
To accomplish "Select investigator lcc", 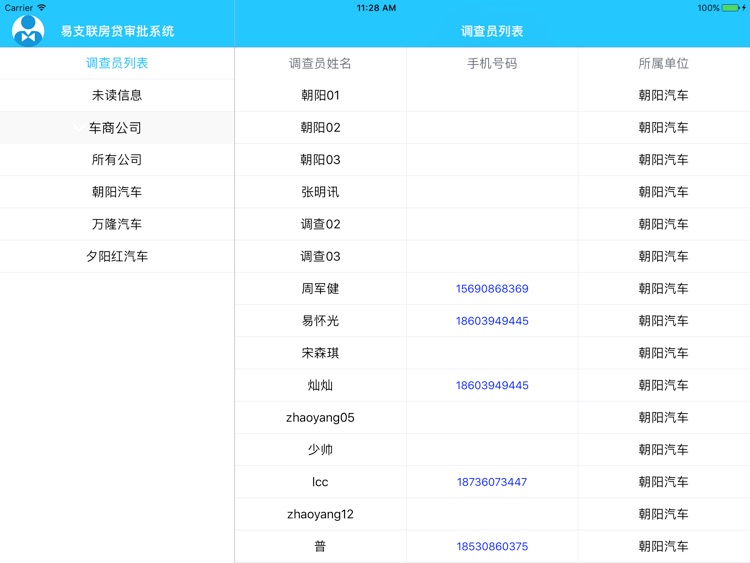I will point(320,482).
